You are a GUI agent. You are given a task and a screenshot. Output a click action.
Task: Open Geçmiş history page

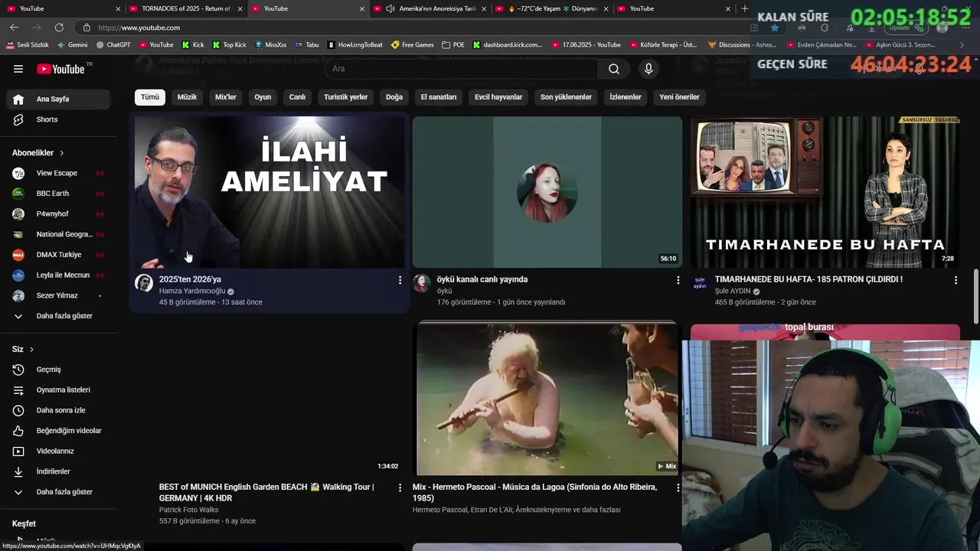(58, 370)
